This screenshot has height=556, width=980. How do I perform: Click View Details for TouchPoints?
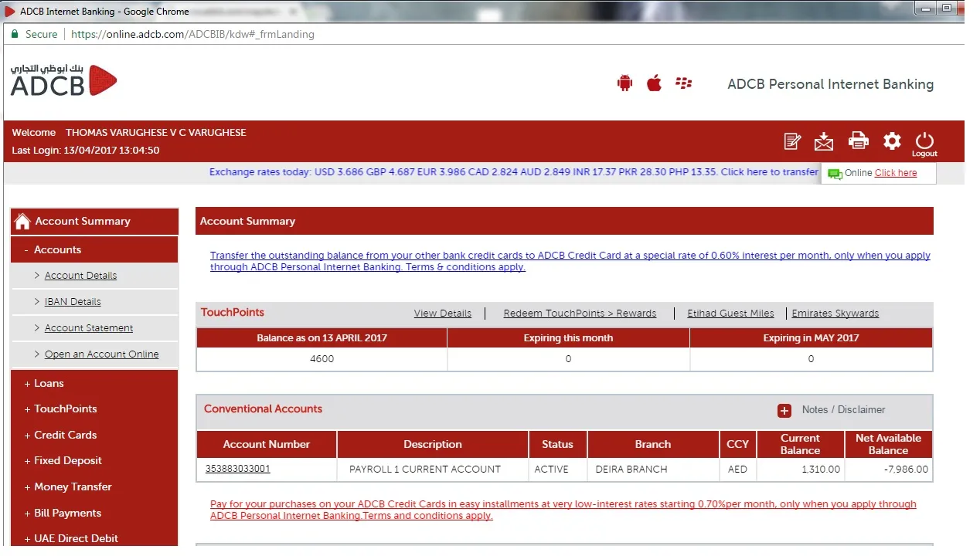point(442,314)
